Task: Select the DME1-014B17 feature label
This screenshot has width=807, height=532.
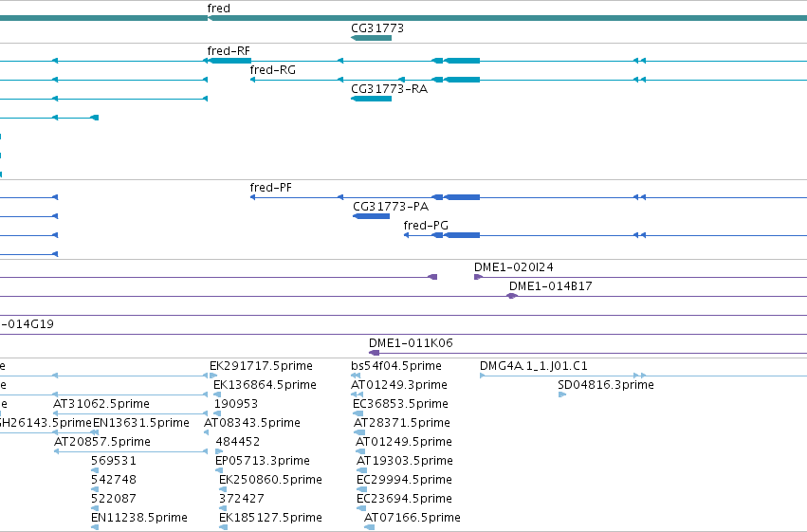Action: tap(551, 286)
